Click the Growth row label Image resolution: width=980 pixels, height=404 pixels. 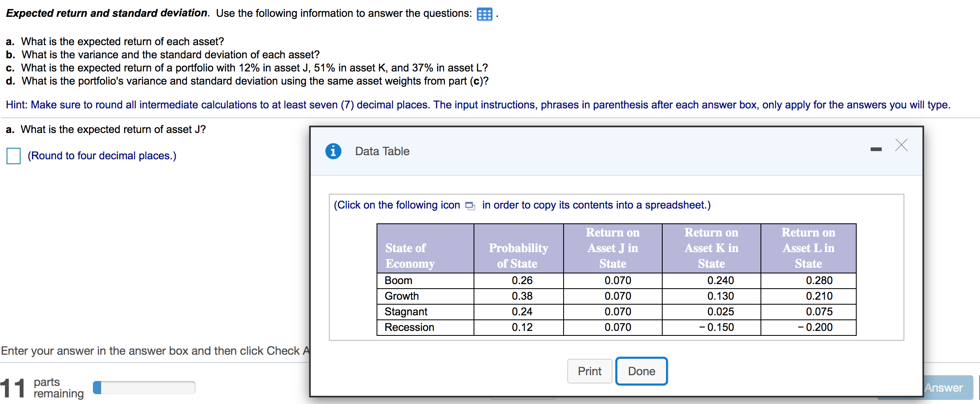[401, 296]
